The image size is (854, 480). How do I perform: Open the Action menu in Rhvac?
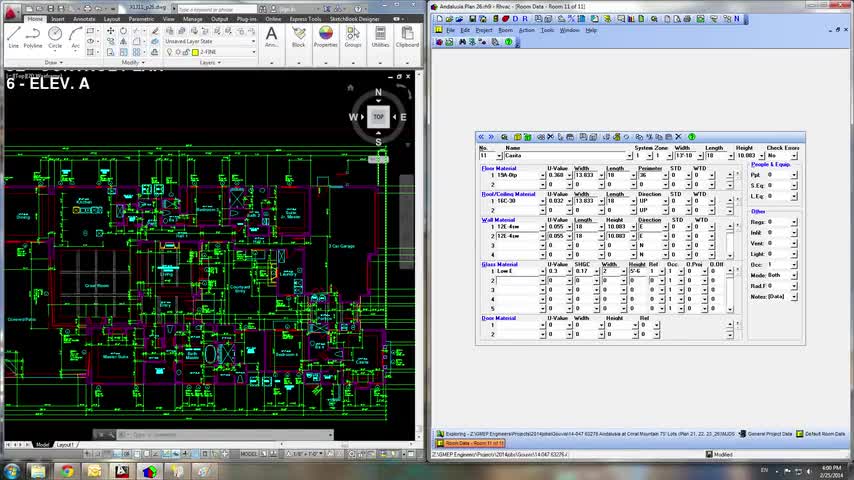point(527,30)
